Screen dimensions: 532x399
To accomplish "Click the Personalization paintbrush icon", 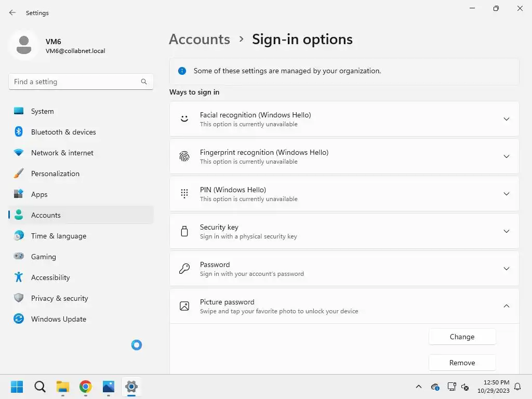I will pos(19,174).
